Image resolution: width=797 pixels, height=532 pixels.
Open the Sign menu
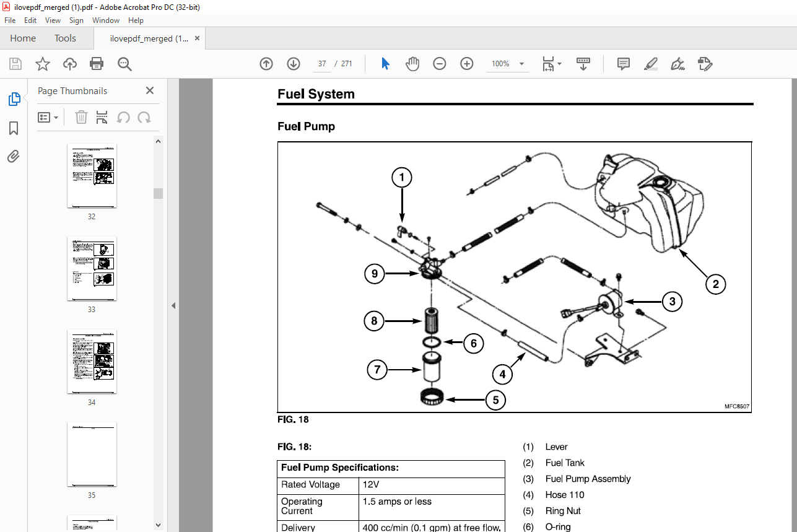pyautogui.click(x=76, y=20)
